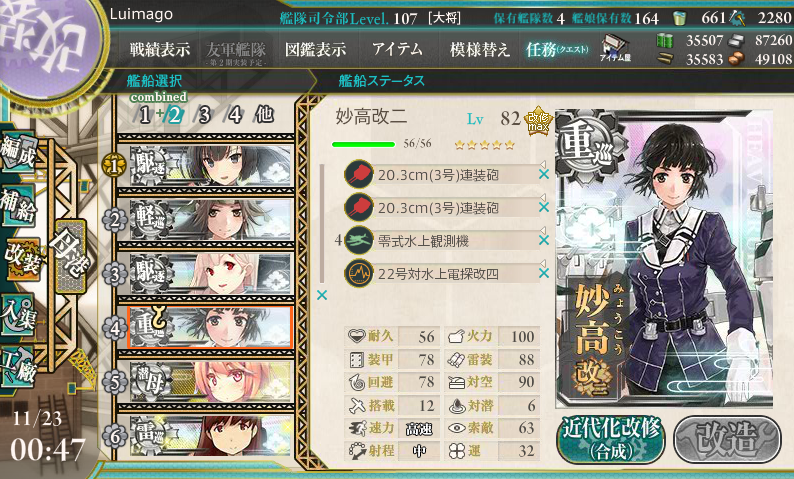Open the 工廠 factory sidebar icon
The width and height of the screenshot is (794, 479).
pyautogui.click(x=19, y=367)
